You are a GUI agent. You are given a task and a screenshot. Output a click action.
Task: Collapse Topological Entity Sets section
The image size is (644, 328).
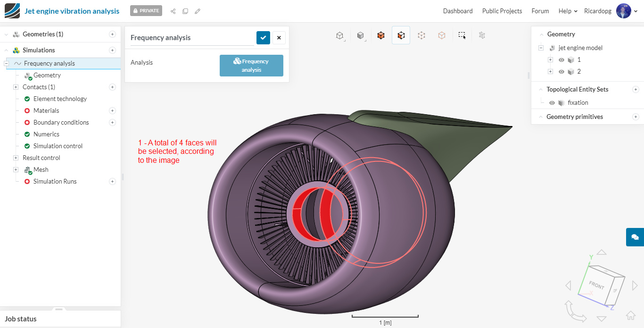[x=541, y=90]
